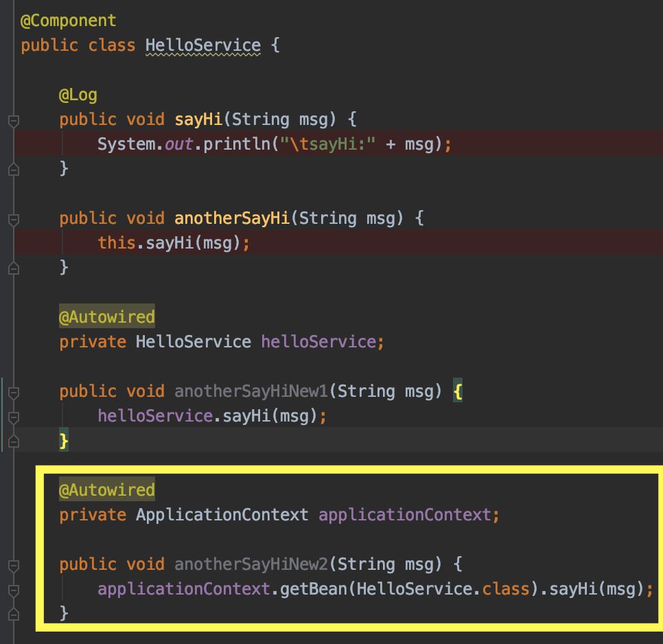Collapse the anotherSayHiNew2 method fold marker
The image size is (663, 644).
click(x=14, y=566)
